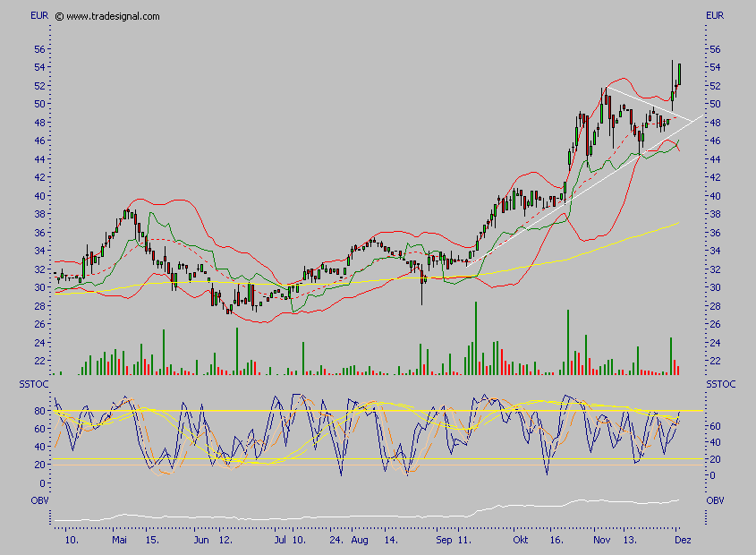Select the Jun marker on date axis

pyautogui.click(x=202, y=542)
